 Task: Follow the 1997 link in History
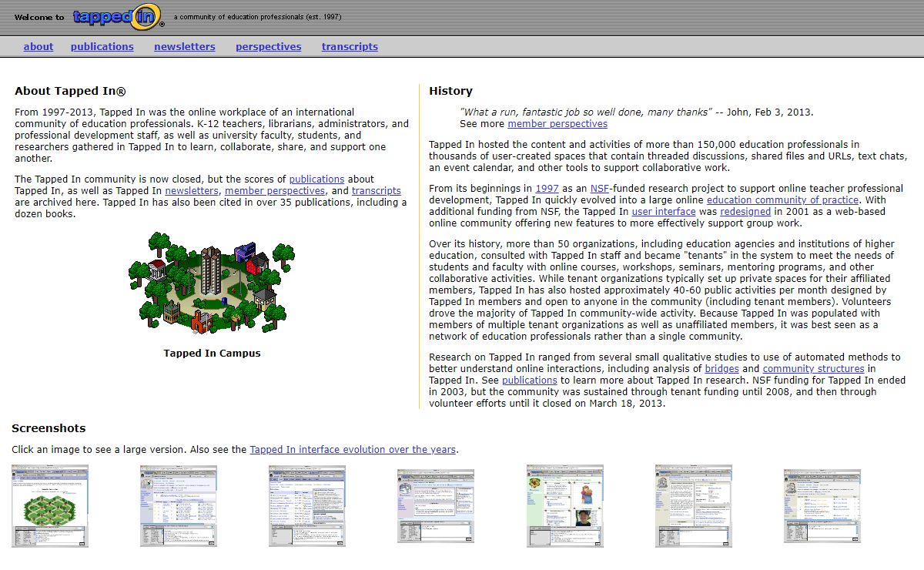tap(547, 189)
